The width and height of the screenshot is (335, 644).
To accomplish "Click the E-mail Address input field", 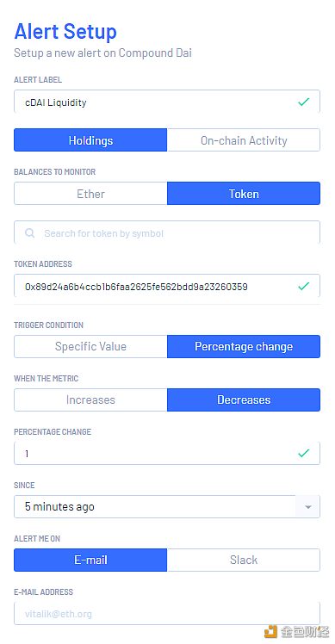I will click(167, 614).
